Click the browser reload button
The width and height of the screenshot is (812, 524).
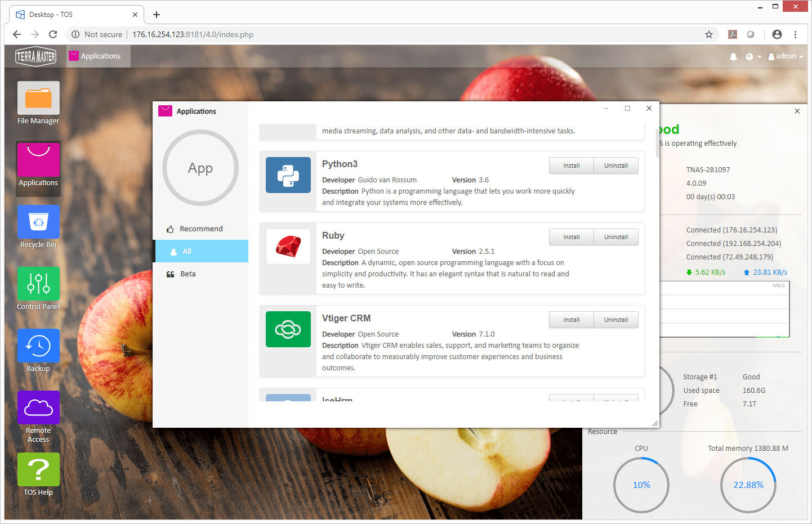pos(53,34)
